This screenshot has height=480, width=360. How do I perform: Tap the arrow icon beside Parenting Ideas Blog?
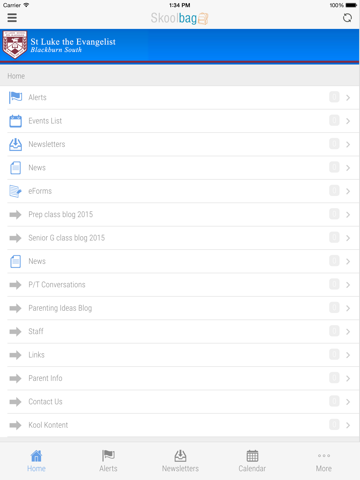(x=15, y=308)
